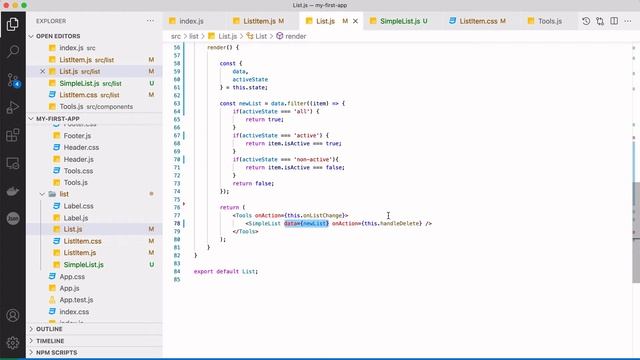The image size is (640, 360).
Task: Open App.js in file tree
Action: point(69,288)
